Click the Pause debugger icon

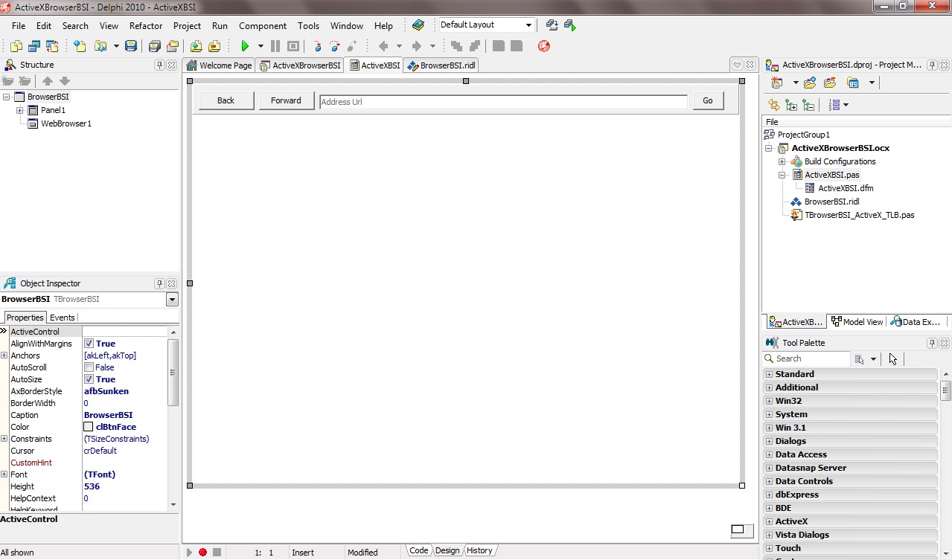pyautogui.click(x=275, y=46)
